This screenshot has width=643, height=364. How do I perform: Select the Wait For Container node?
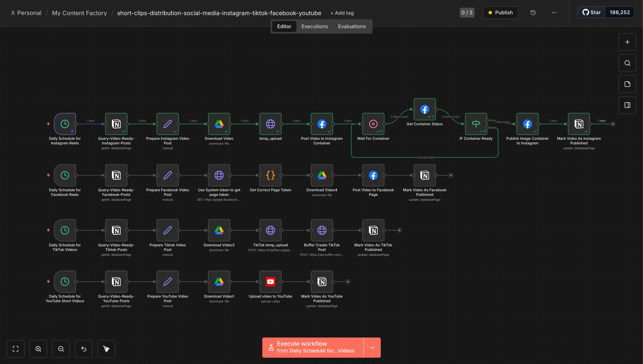(373, 124)
